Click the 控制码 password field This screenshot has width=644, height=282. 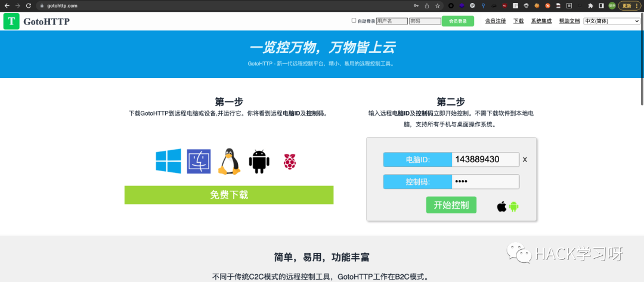tap(485, 182)
